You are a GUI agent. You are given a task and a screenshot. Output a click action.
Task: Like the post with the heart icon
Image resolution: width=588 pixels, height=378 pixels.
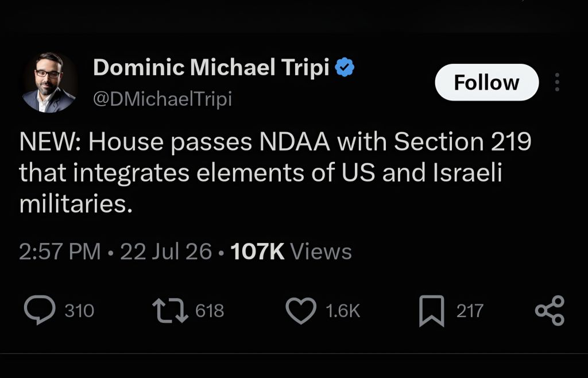(x=301, y=311)
